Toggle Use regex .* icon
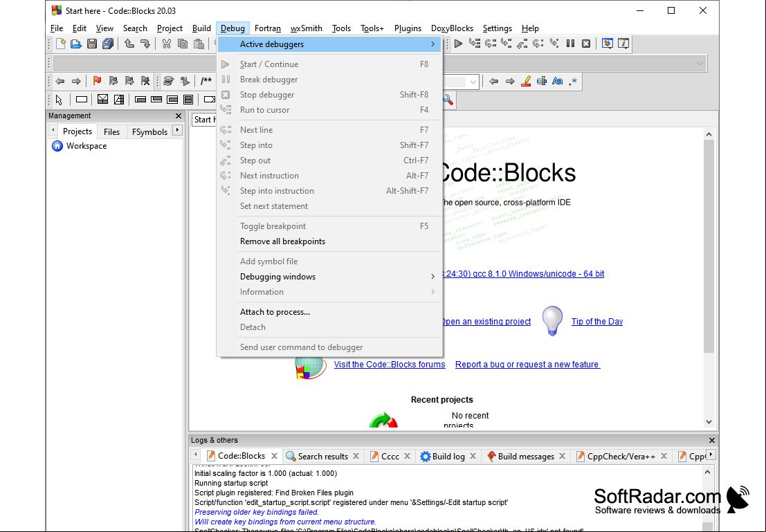766x532 pixels. 573,81
